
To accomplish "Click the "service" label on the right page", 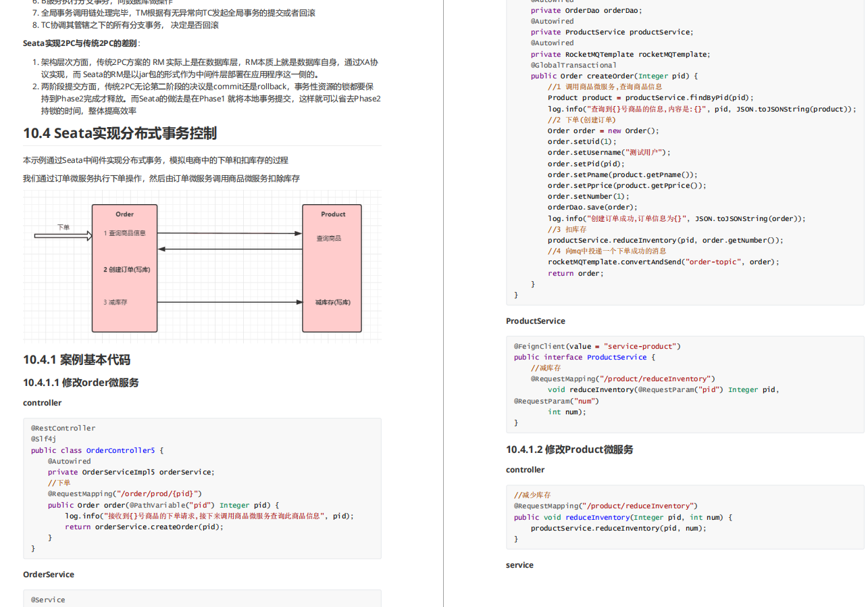I will pyautogui.click(x=519, y=565).
